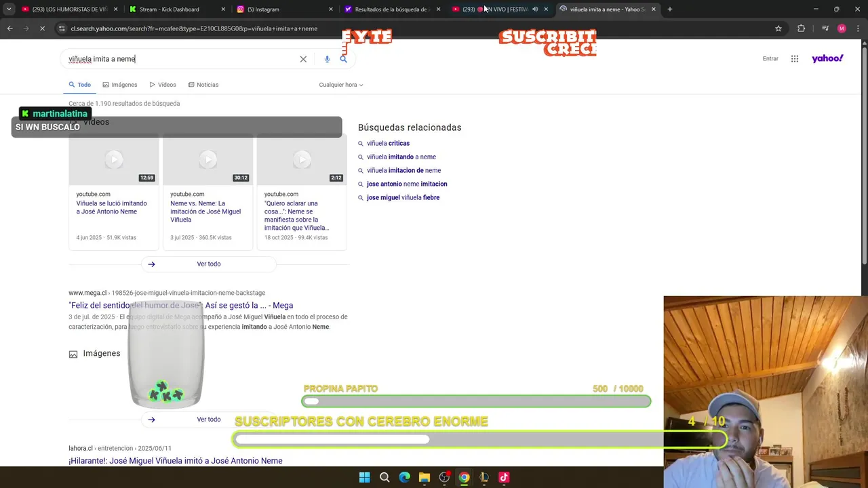Open the media controls icon in Chrome toolbar

(825, 28)
